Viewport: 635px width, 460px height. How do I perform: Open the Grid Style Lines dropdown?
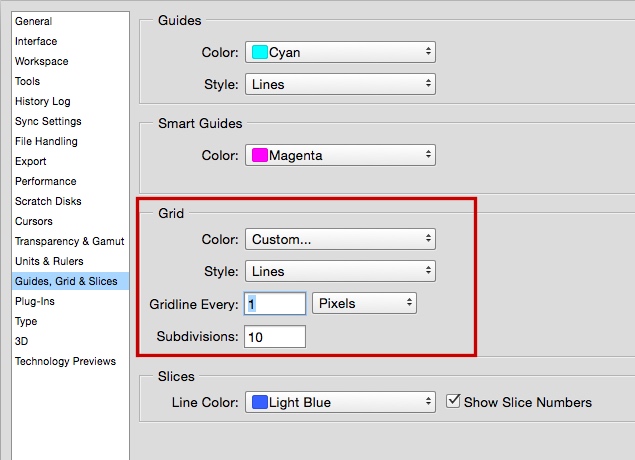tap(340, 271)
